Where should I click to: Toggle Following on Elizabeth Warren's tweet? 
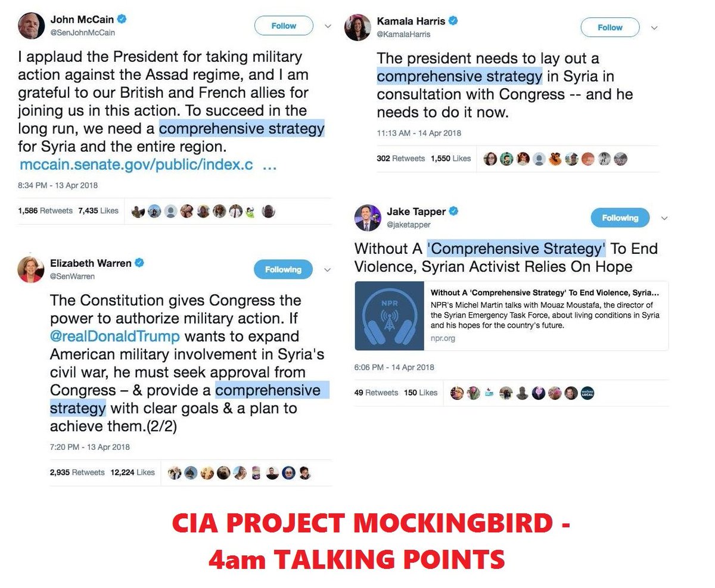(283, 269)
